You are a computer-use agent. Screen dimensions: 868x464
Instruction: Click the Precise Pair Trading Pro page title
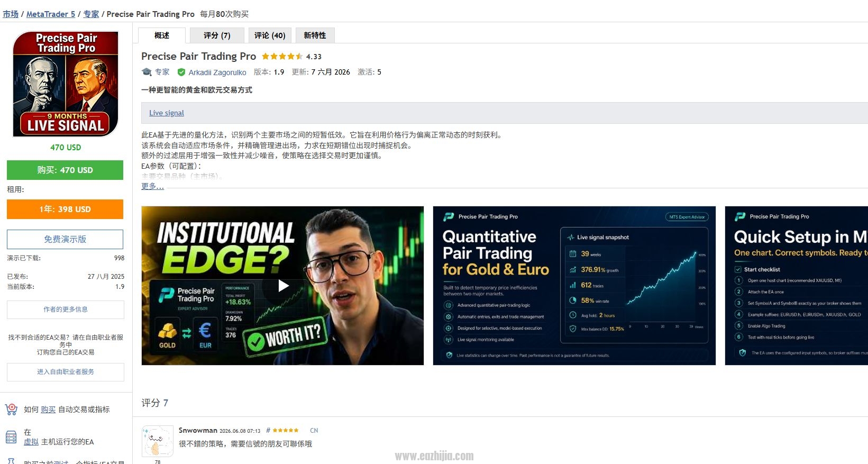(x=199, y=56)
